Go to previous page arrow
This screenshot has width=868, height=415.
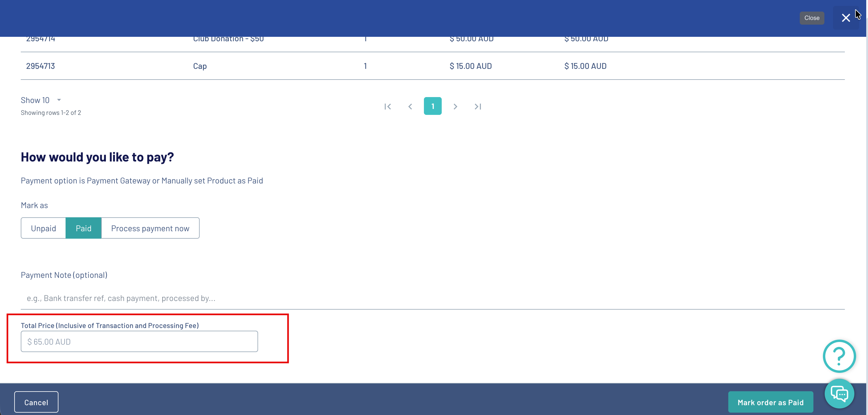pos(410,107)
